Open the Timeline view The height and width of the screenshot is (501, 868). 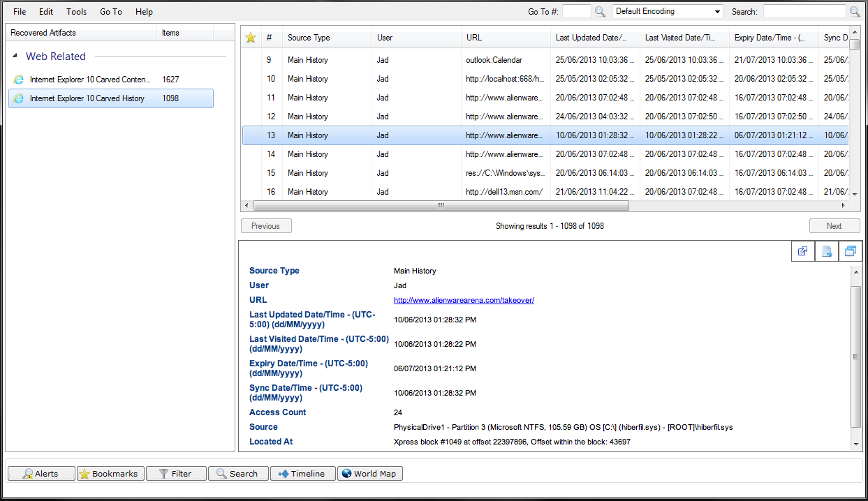point(302,473)
